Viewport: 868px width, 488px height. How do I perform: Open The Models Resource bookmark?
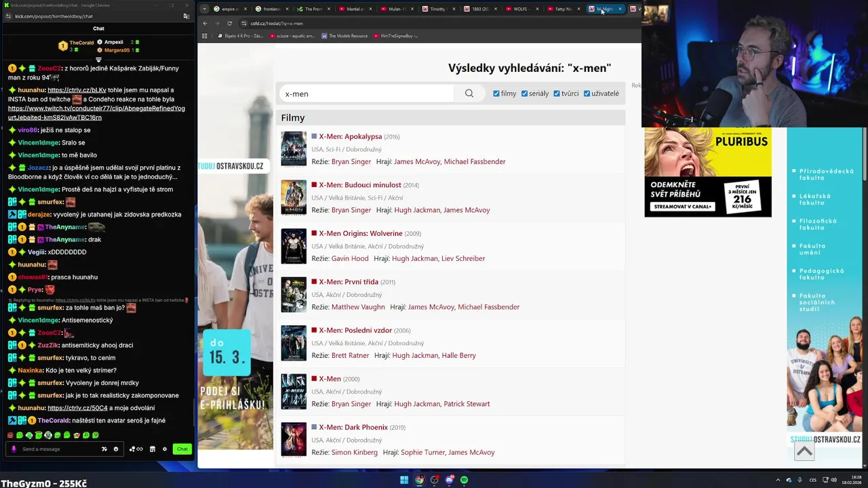[344, 36]
